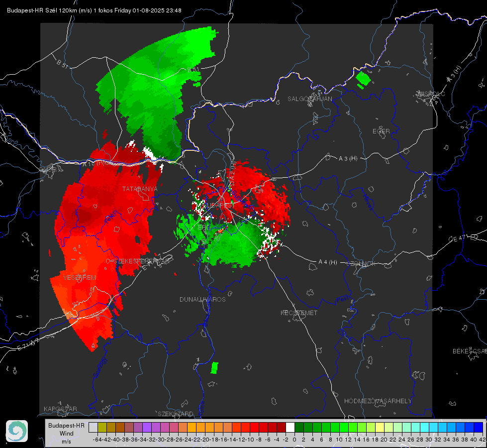This screenshot has height=448, width=487.
Task: Click the HODMEZOVASARHELY city label
Action: (378, 401)
